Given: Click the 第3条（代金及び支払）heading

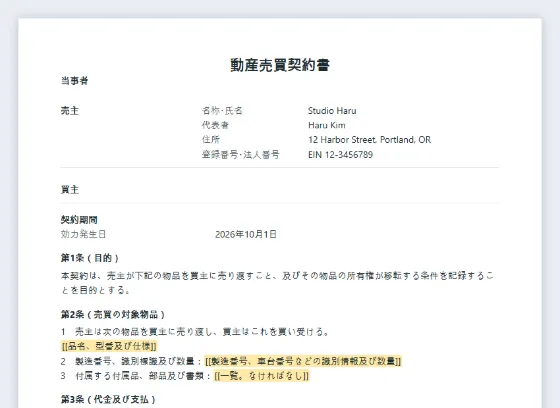Looking at the screenshot, I should pos(108,399).
